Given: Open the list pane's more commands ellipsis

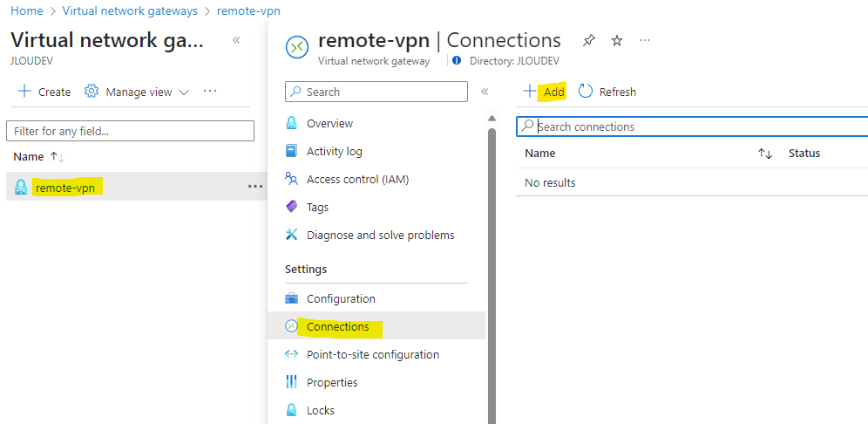Looking at the screenshot, I should tap(210, 91).
